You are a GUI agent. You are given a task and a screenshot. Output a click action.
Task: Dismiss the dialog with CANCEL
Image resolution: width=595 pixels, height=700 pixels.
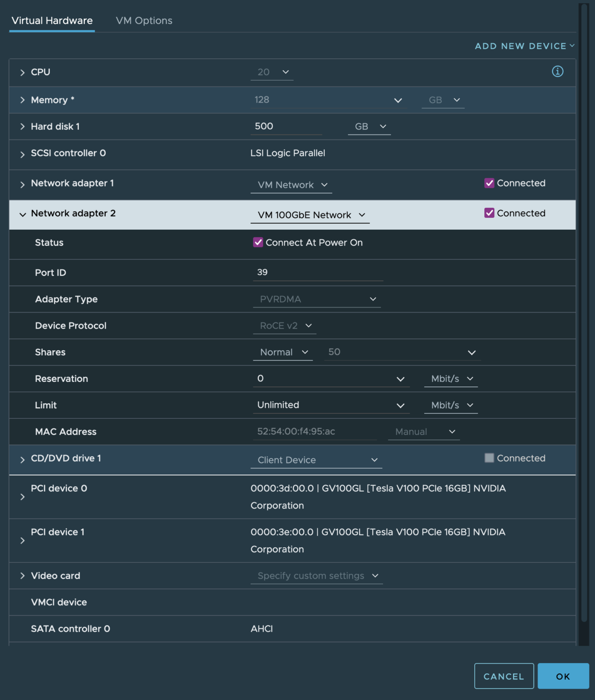[504, 676]
